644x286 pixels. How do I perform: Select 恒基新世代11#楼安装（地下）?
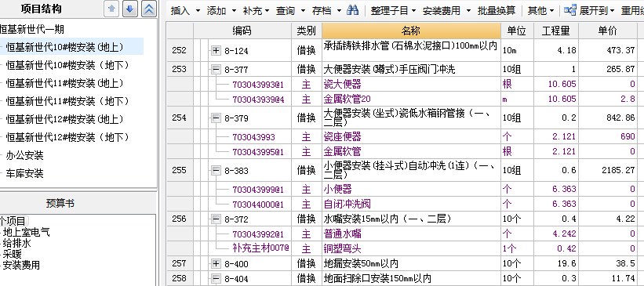pyautogui.click(x=67, y=101)
